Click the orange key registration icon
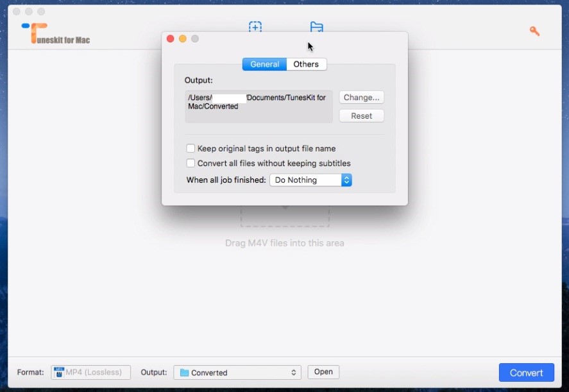The width and height of the screenshot is (569, 392). click(x=534, y=31)
